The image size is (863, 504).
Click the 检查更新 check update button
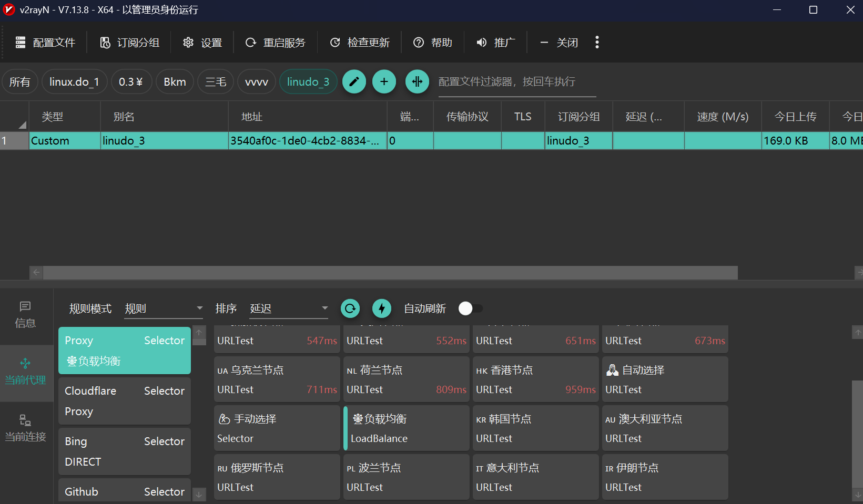(360, 43)
